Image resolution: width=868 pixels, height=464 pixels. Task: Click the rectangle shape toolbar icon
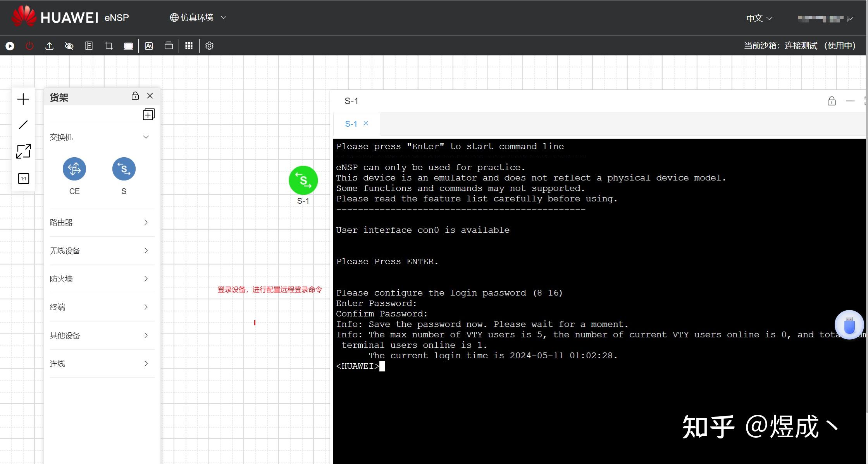point(128,46)
